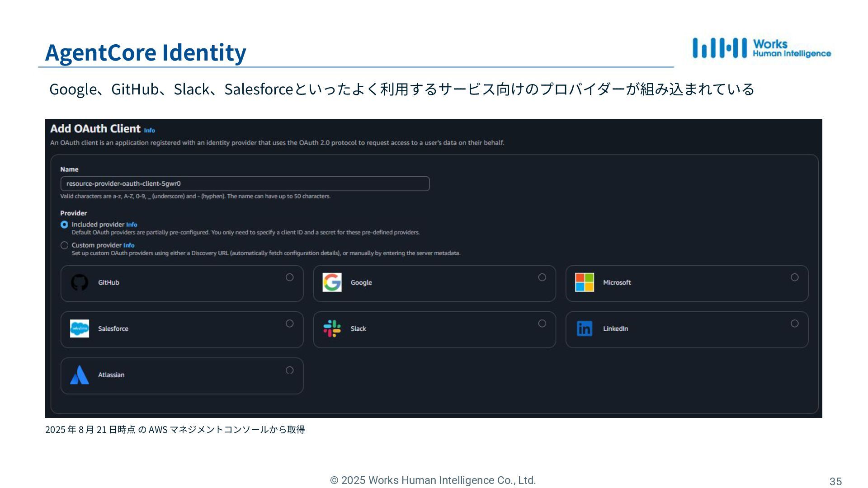Click the Japanese subtitle about built-in providers

point(402,89)
